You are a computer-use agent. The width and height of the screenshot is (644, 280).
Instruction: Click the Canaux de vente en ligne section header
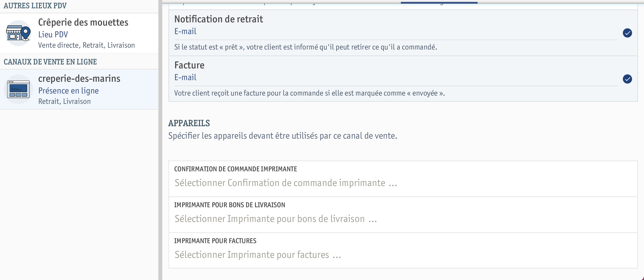(50, 62)
